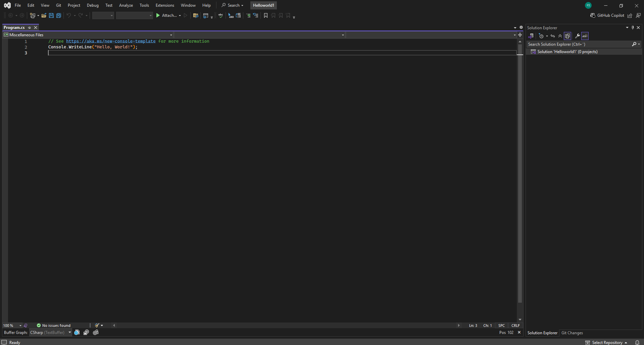The image size is (644, 345).
Task: Click the Attach debug button
Action: point(166,15)
